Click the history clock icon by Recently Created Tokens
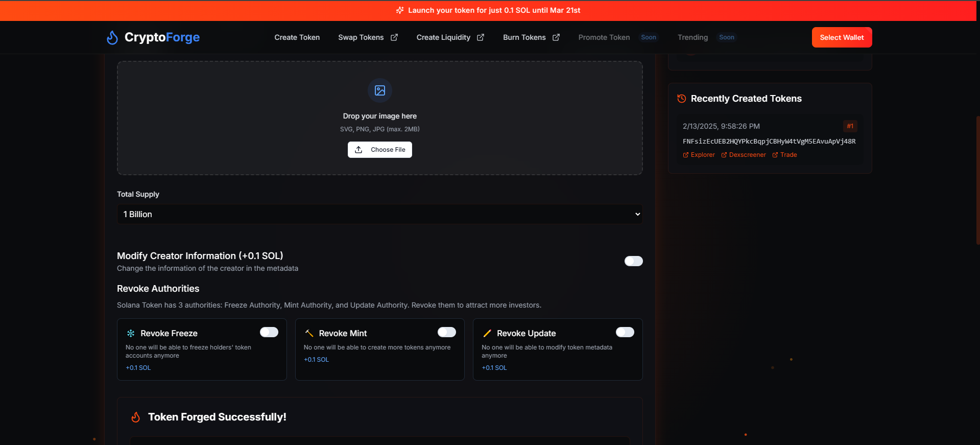The width and height of the screenshot is (980, 445). pyautogui.click(x=682, y=99)
